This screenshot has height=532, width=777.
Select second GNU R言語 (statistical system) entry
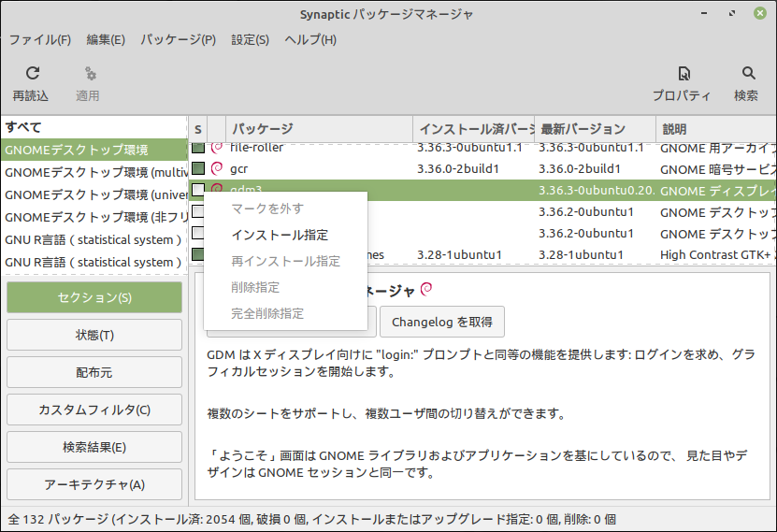pyautogui.click(x=94, y=262)
